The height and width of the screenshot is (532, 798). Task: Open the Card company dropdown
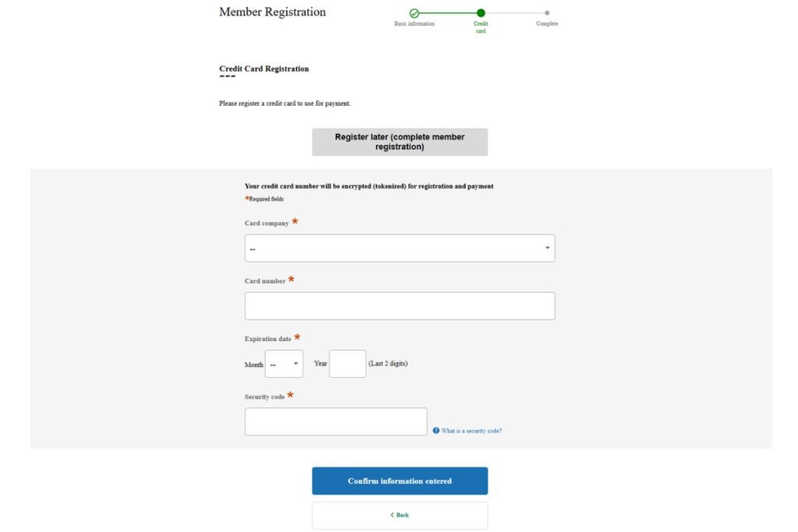(399, 247)
